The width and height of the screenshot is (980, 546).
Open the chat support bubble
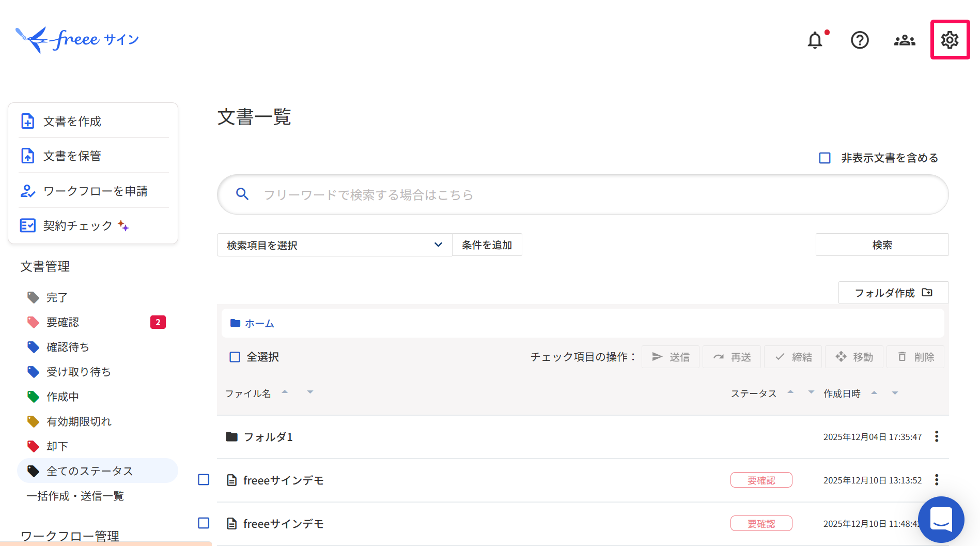click(x=941, y=519)
